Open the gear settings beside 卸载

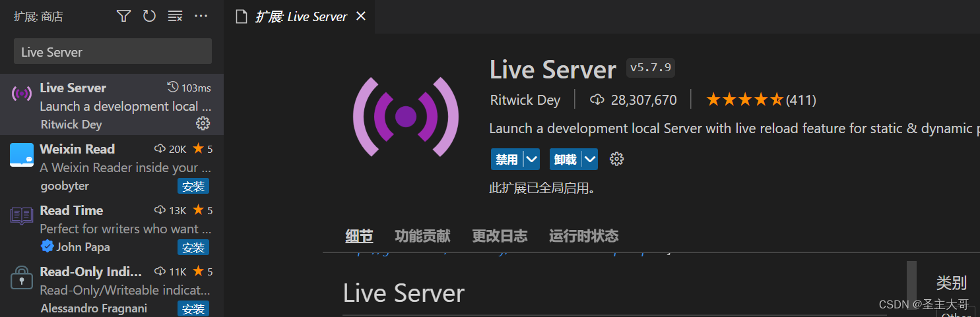pos(616,159)
